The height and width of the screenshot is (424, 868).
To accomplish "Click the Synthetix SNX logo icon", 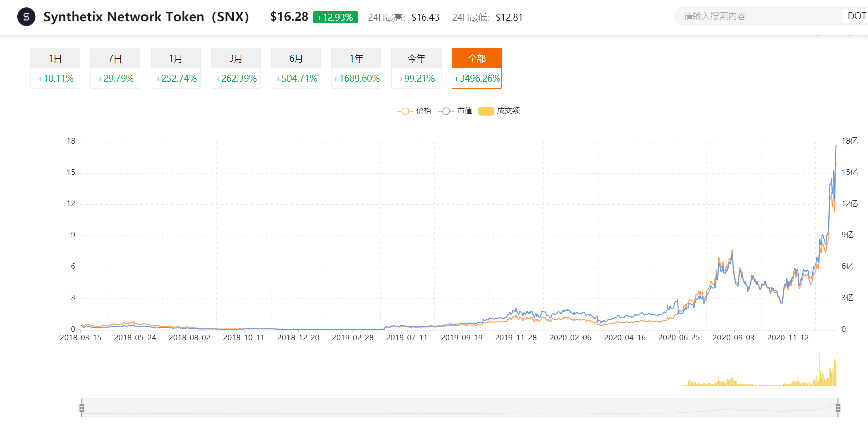I will pos(26,17).
